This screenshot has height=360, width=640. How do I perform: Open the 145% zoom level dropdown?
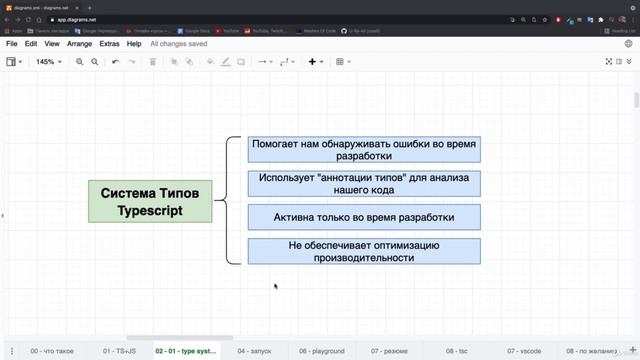pos(49,62)
